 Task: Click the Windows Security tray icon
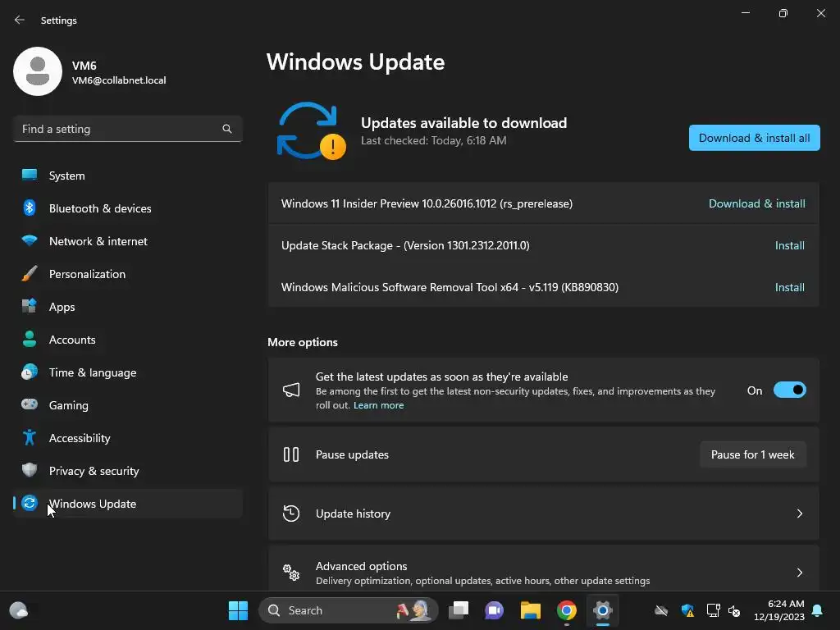(687, 610)
